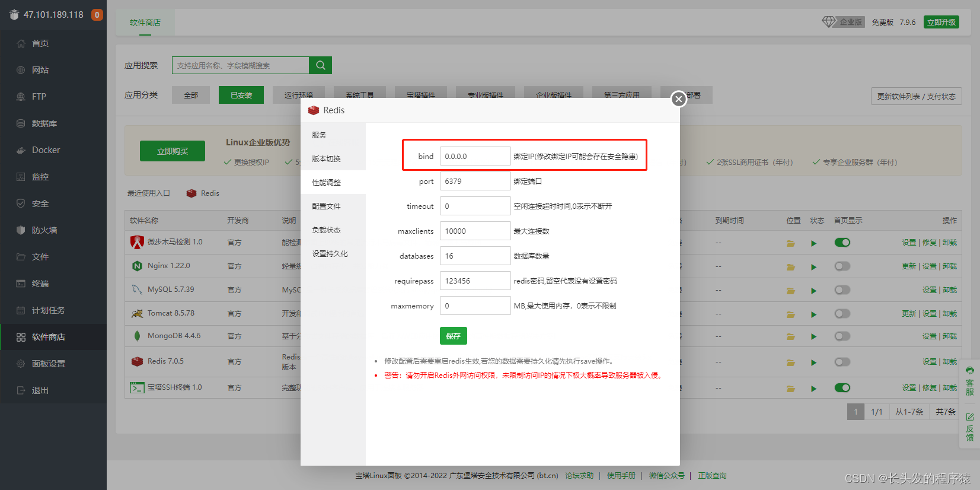Select the 软件商店 top tab

click(145, 23)
